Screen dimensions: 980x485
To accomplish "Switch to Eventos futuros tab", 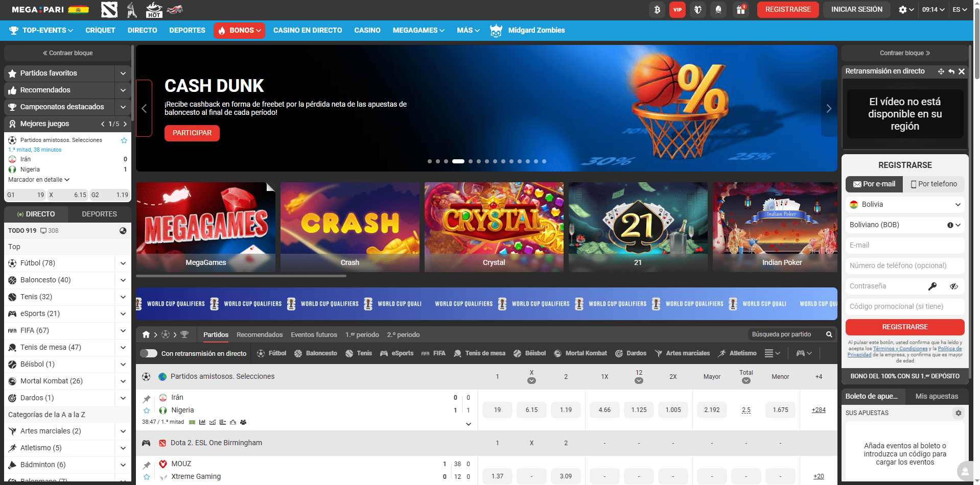I will pyautogui.click(x=314, y=334).
